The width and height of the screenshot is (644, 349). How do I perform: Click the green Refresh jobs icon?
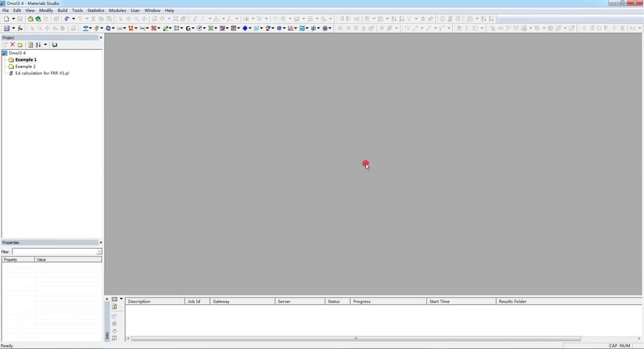[x=114, y=306]
